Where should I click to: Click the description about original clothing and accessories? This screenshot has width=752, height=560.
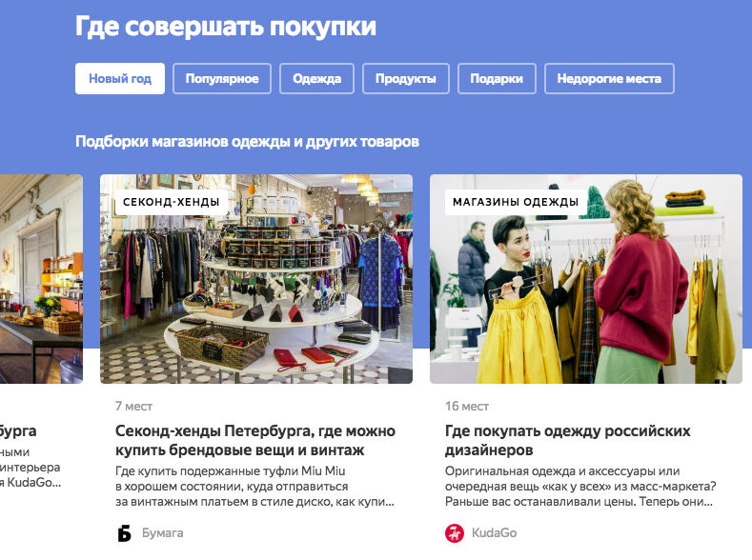[580, 487]
